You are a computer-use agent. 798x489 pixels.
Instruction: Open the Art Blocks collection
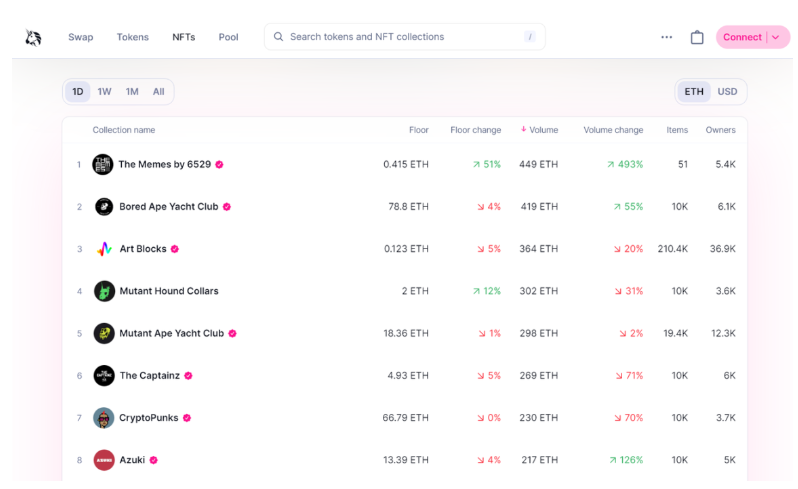(x=143, y=249)
